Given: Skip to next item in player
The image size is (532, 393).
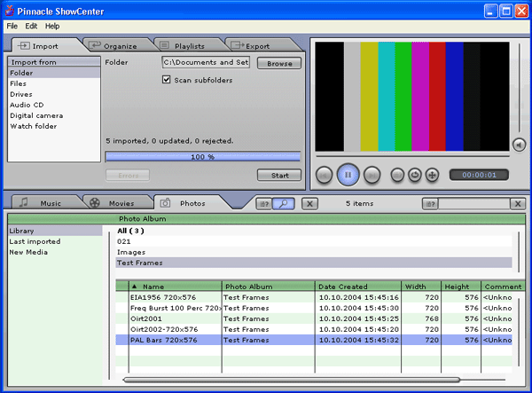Looking at the screenshot, I should pos(372,175).
